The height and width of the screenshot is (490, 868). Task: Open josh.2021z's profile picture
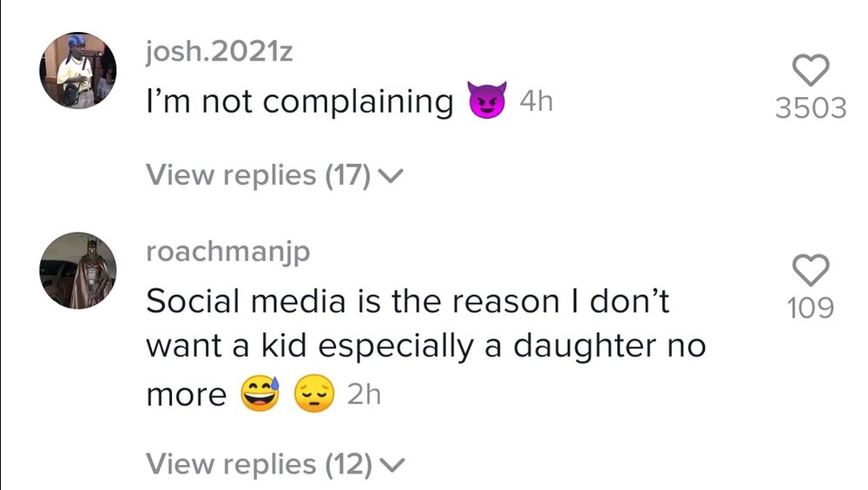pos(78,71)
